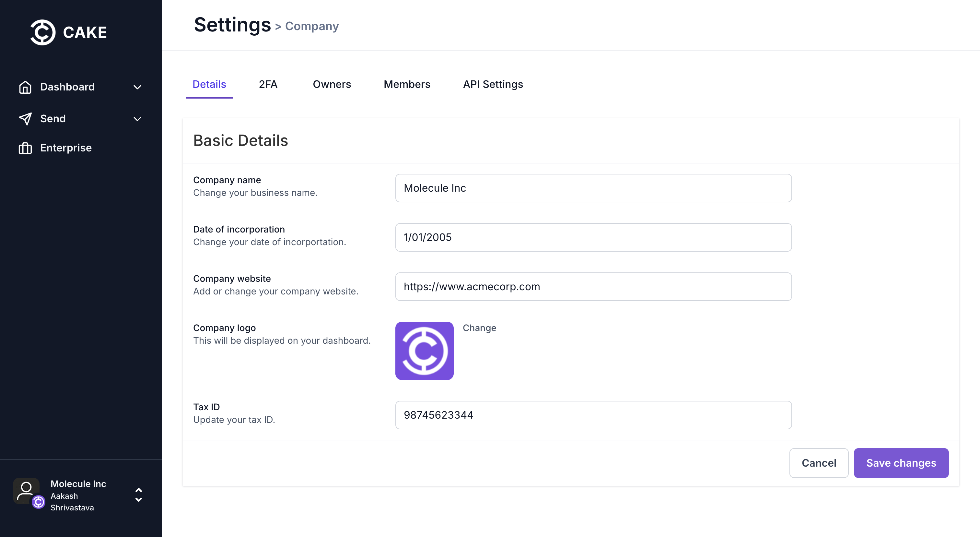
Task: Click the Tax ID input field
Action: pos(593,415)
